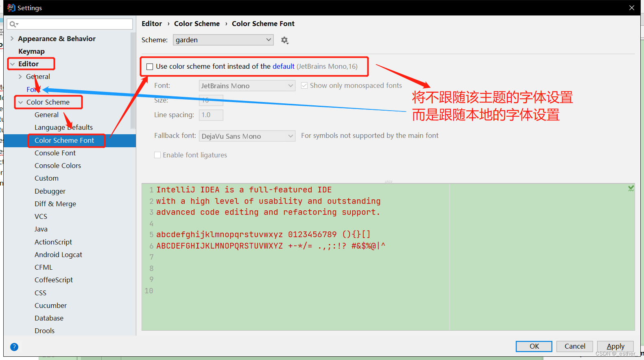Select Custom color scheme item
The height and width of the screenshot is (360, 644).
(46, 178)
